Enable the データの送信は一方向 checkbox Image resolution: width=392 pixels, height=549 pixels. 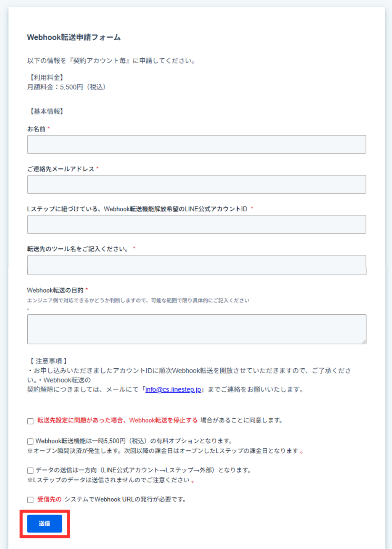pos(30,471)
